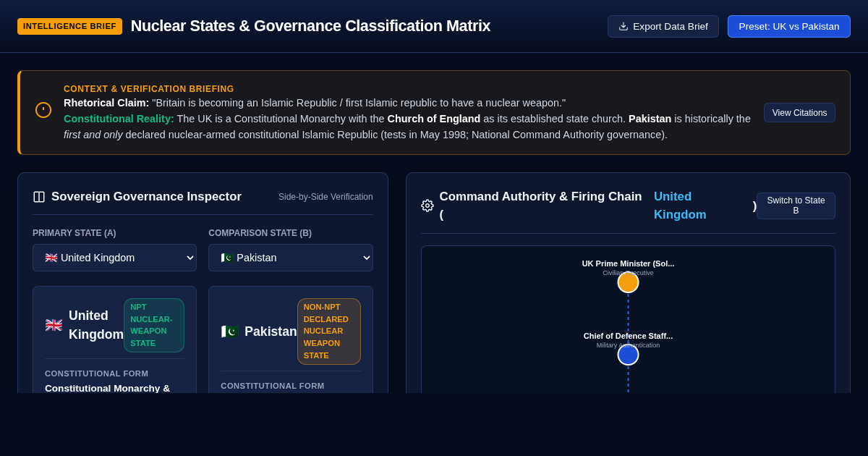
Task: Click the NPT Nuclear-Weapon State badge
Action: click(x=154, y=325)
